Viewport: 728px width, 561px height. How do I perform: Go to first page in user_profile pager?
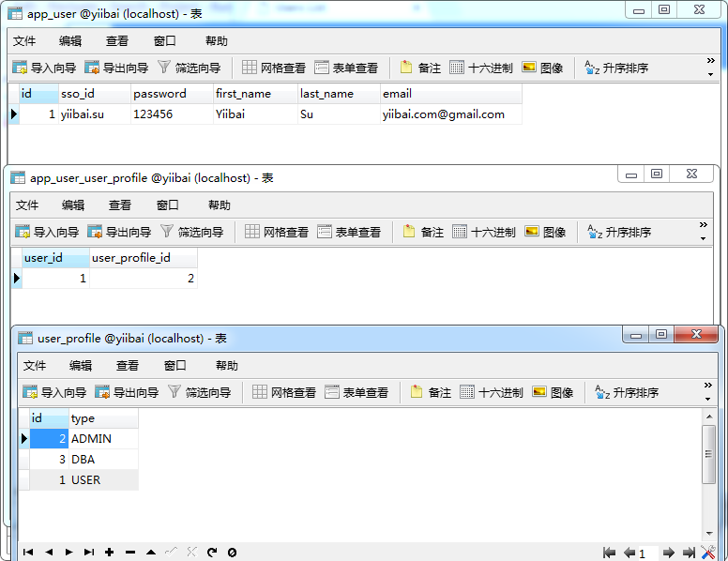(609, 553)
